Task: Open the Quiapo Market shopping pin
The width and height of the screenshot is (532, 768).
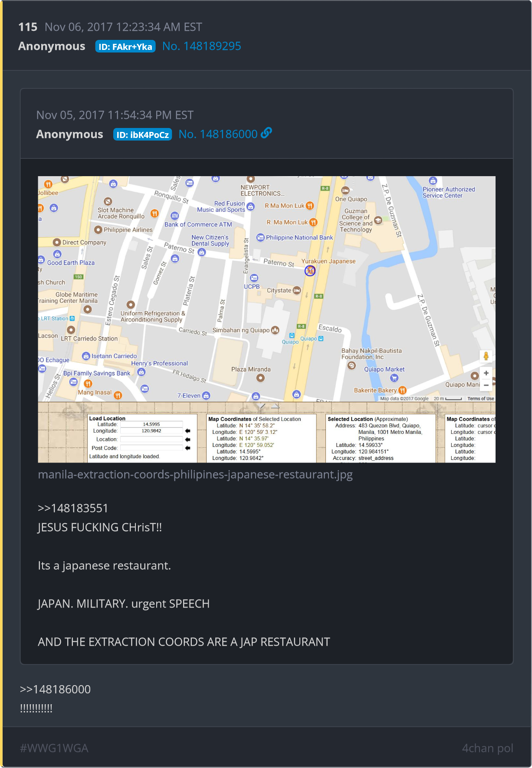Action: tap(394, 378)
